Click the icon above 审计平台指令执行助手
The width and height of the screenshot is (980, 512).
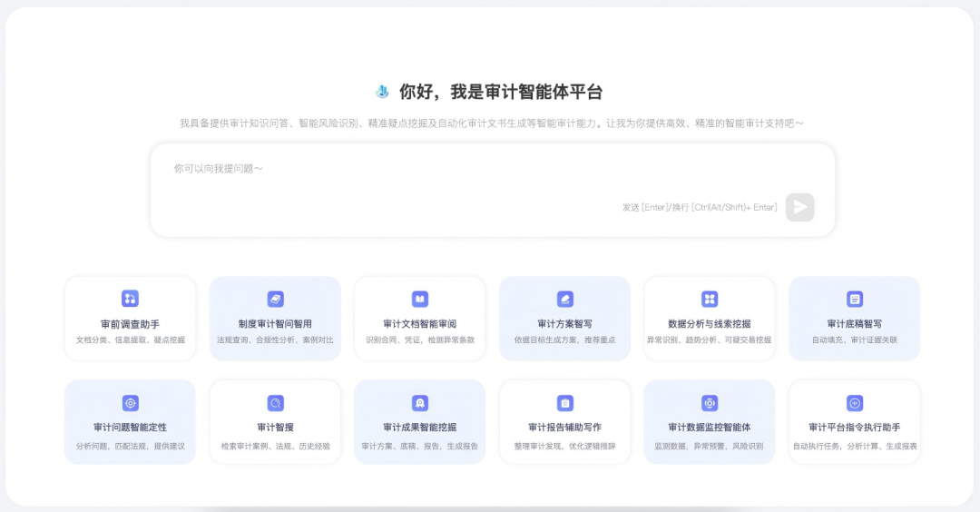[x=855, y=403]
